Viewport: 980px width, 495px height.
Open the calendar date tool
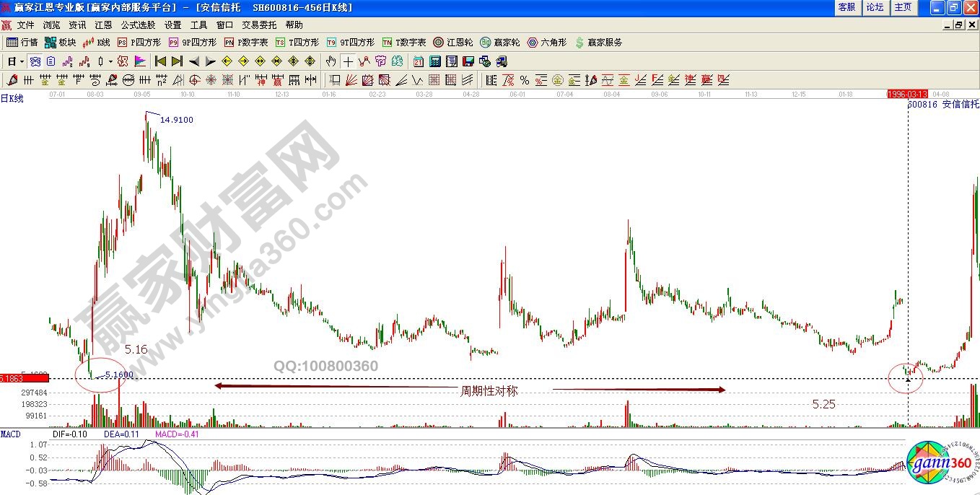pos(418,61)
